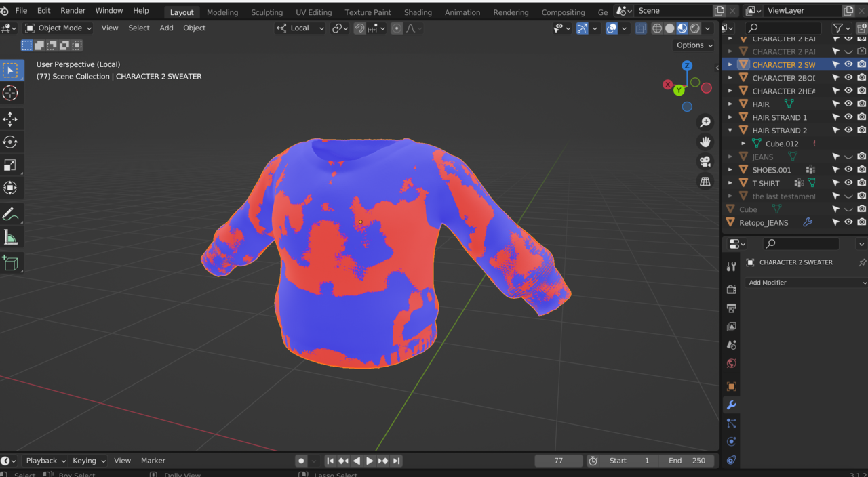Switch perspective/orthographic grid icon

click(705, 182)
